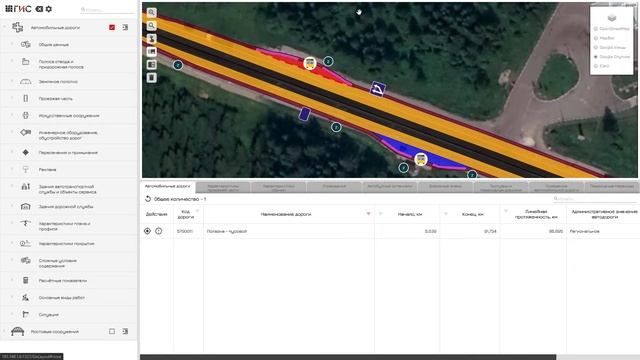Viewport: 640px width, 360px height.
Task: Expand the Реклама item
Action: [x=12, y=169]
